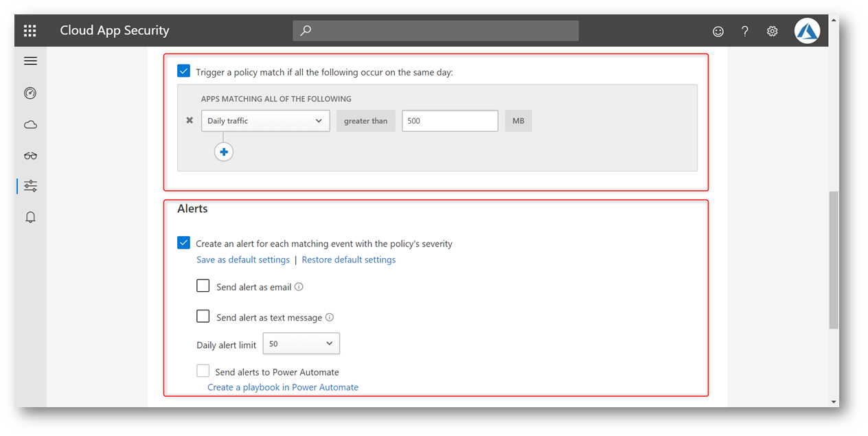This screenshot has height=436, width=868.
Task: Add another filter with plus button
Action: [x=224, y=152]
